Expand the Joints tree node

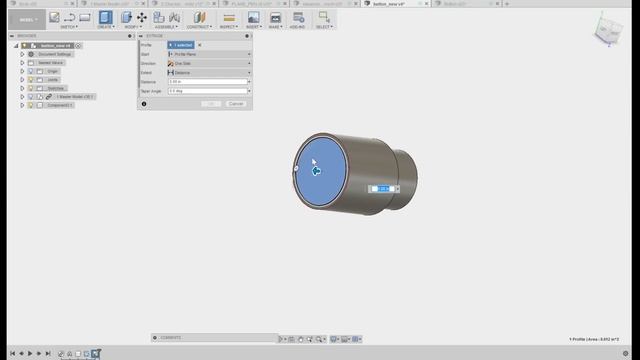coord(22,80)
